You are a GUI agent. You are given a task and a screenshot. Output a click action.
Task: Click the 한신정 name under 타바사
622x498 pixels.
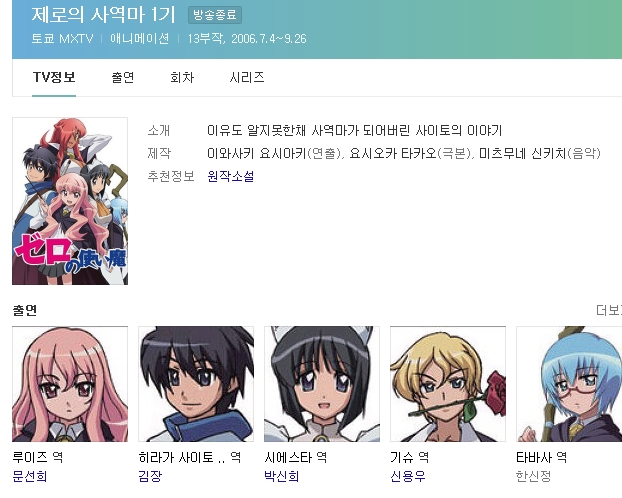click(x=534, y=476)
